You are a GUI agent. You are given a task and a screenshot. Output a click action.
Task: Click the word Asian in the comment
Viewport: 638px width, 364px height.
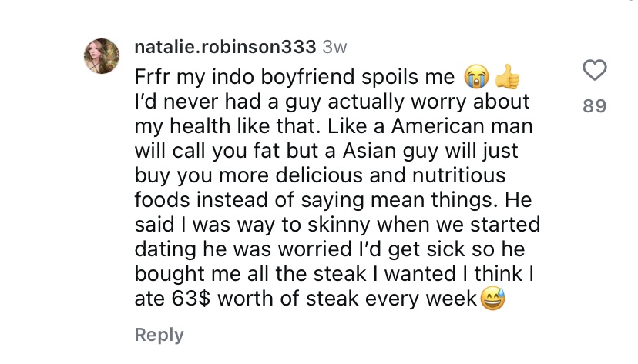click(x=369, y=151)
